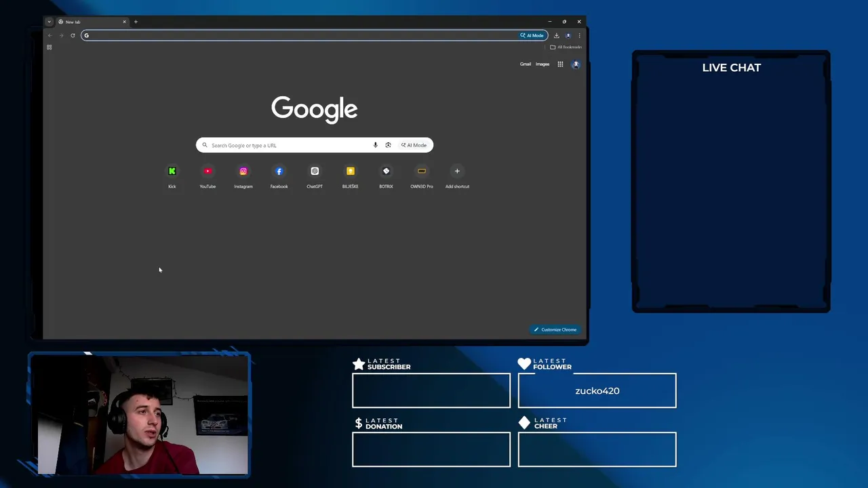Click AI Mode in search box
This screenshot has height=488, width=868.
point(414,145)
